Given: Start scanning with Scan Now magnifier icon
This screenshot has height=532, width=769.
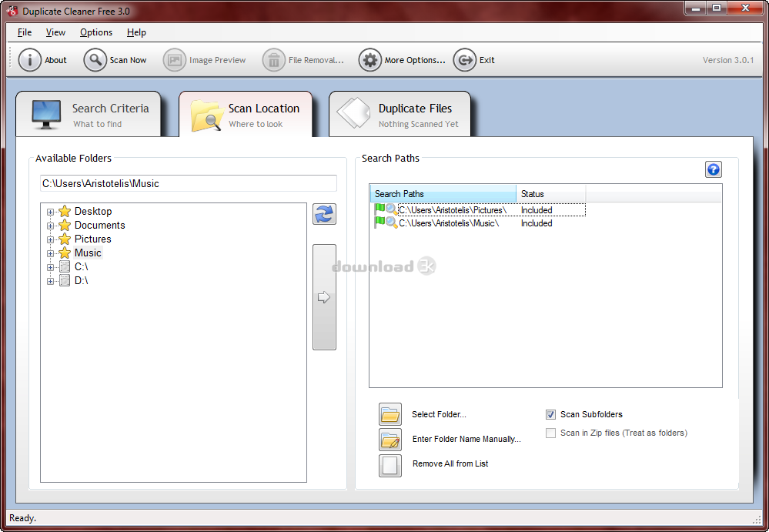Looking at the screenshot, I should pyautogui.click(x=95, y=60).
